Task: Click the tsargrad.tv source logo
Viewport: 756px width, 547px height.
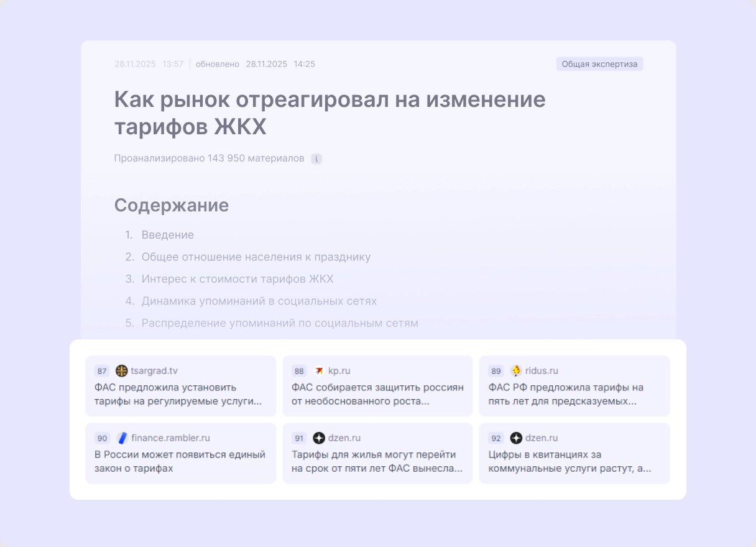Action: pyautogui.click(x=122, y=371)
